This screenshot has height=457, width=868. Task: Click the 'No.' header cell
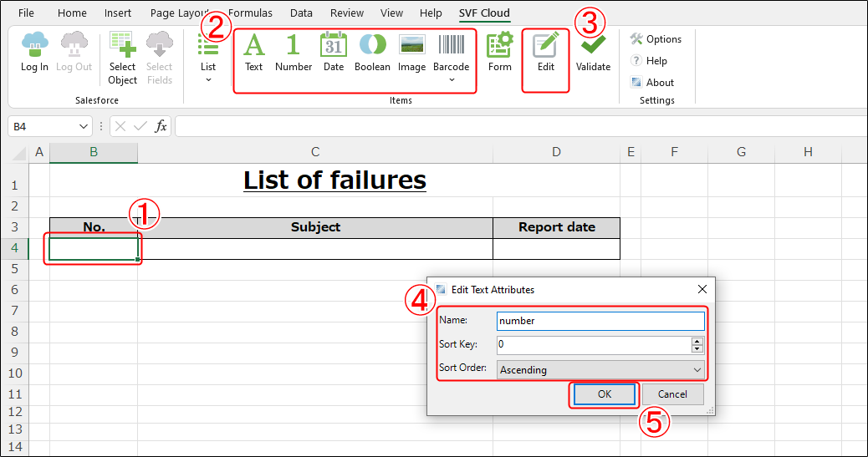(x=94, y=227)
